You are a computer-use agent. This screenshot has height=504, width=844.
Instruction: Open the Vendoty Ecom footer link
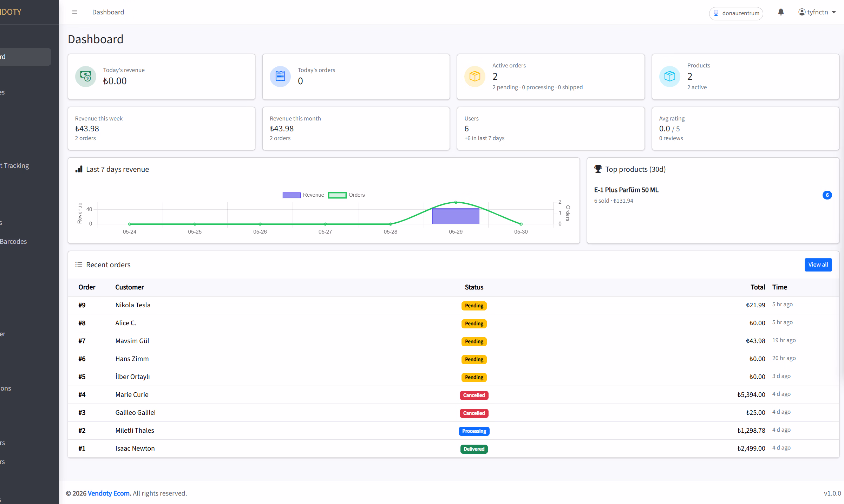click(x=109, y=493)
